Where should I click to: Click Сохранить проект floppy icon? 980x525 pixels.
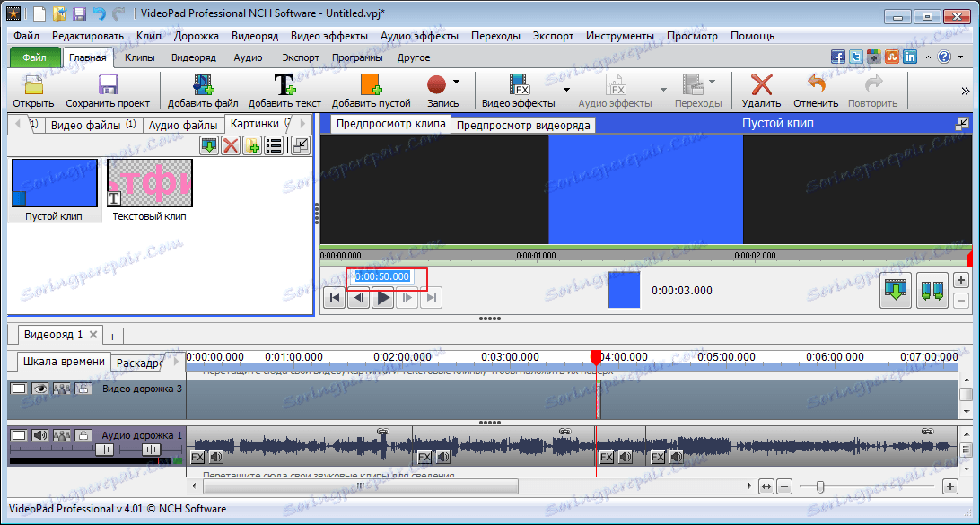coord(108,85)
